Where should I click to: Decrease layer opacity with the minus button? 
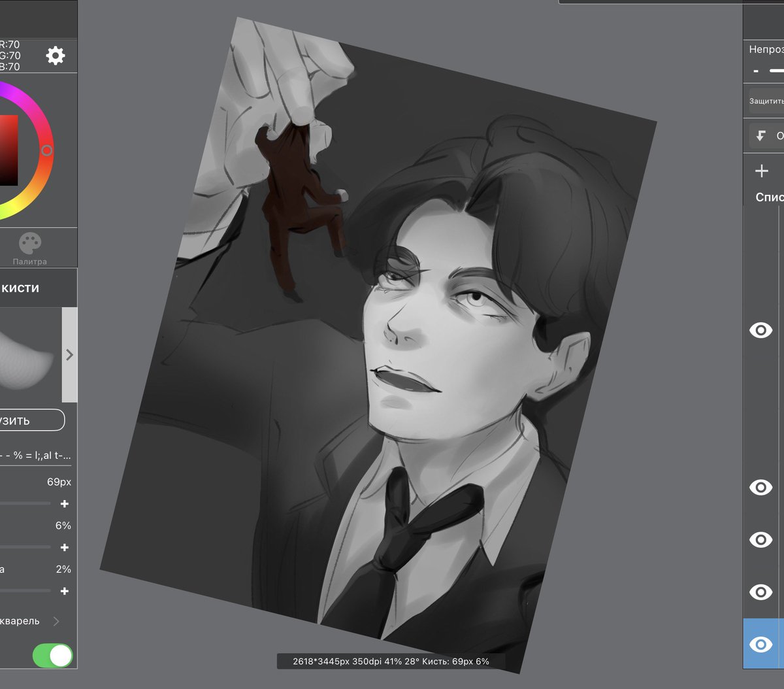coord(756,71)
